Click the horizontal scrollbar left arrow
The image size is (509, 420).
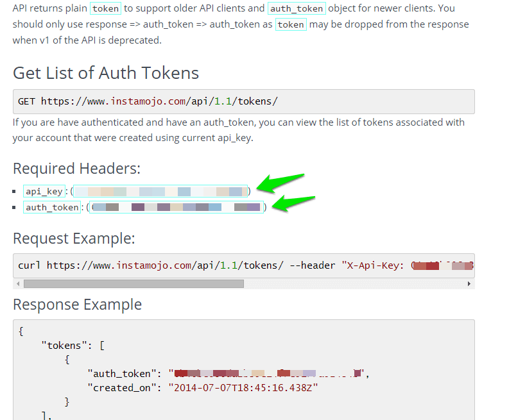click(x=18, y=284)
